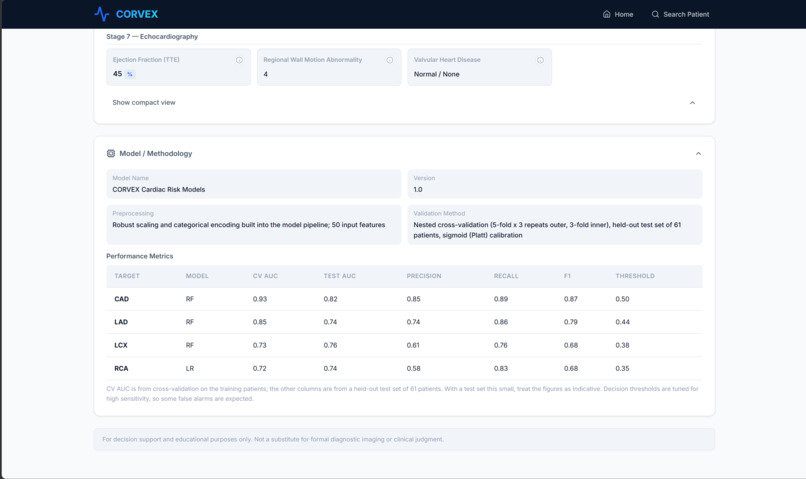This screenshot has height=479, width=806.
Task: Click LAD recall value 0.86
Action: click(501, 322)
